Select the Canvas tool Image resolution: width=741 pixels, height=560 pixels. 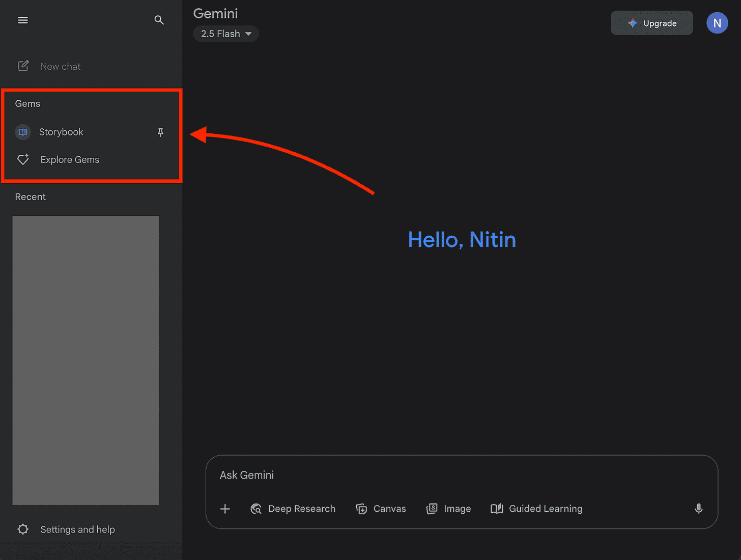pyautogui.click(x=381, y=509)
